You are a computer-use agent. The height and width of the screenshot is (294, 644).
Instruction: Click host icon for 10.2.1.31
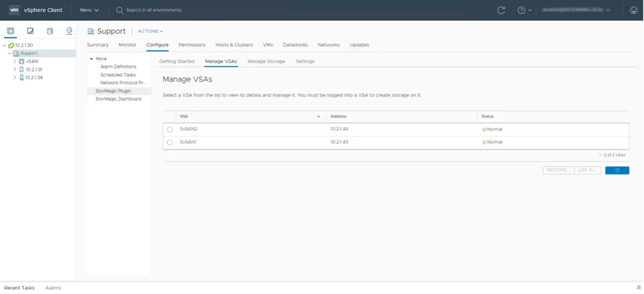click(x=22, y=70)
